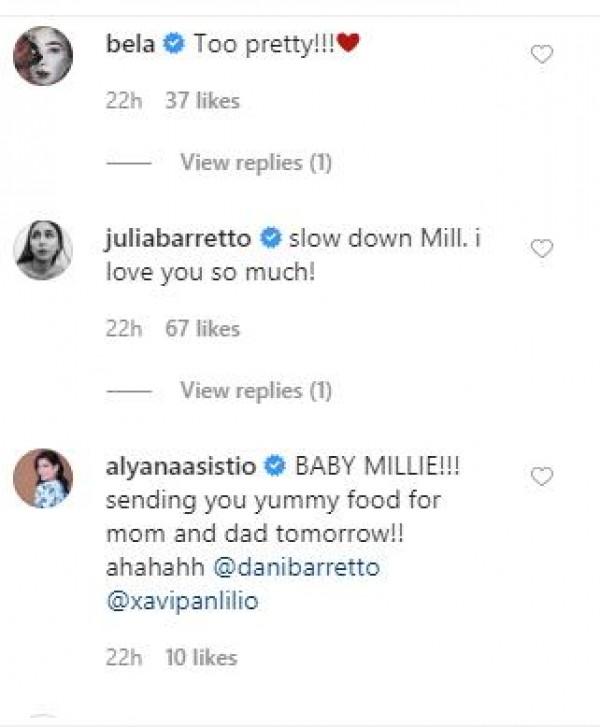
Task: Open alyanaasistio's profile avatar
Action: pos(41,476)
